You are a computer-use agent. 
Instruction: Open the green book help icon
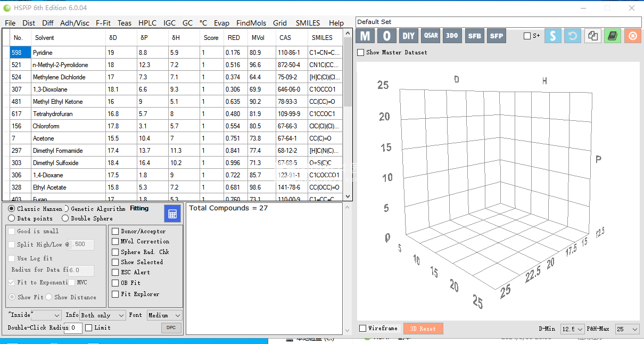613,36
